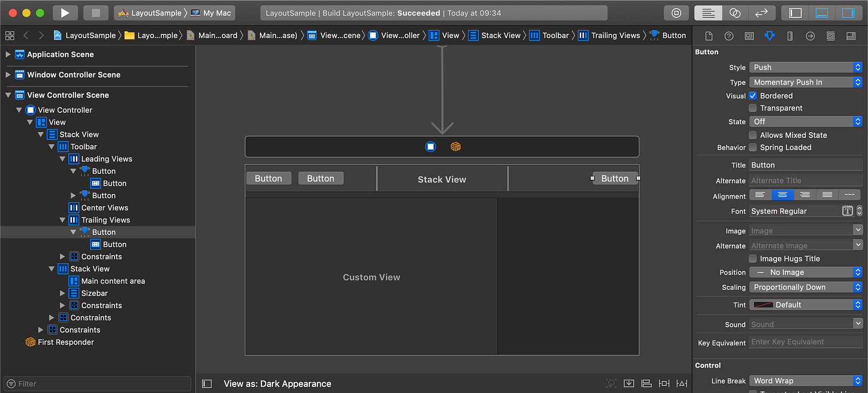This screenshot has width=868, height=393.
Task: Click the outline Filter field
Action: (97, 384)
